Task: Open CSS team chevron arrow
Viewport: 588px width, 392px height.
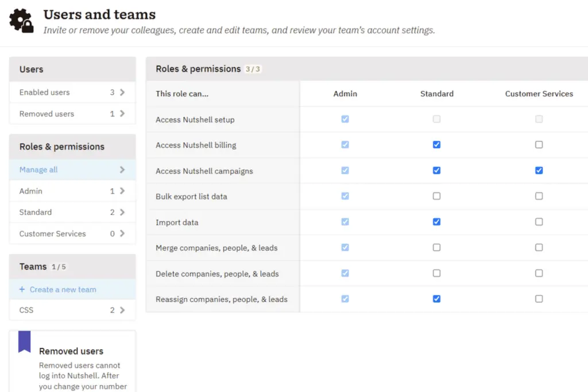Action: (x=122, y=310)
